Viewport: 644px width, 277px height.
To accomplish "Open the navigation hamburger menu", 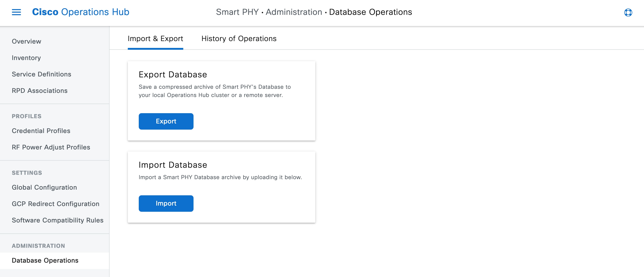I will 16,12.
